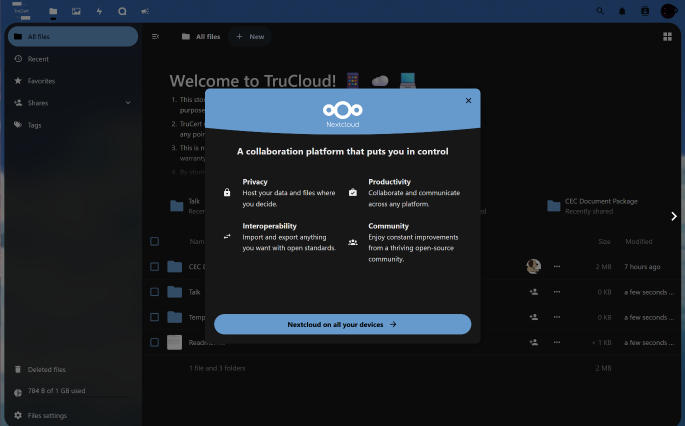Click the TruCert logo
Image resolution: width=685 pixels, height=426 pixels.
click(21, 11)
